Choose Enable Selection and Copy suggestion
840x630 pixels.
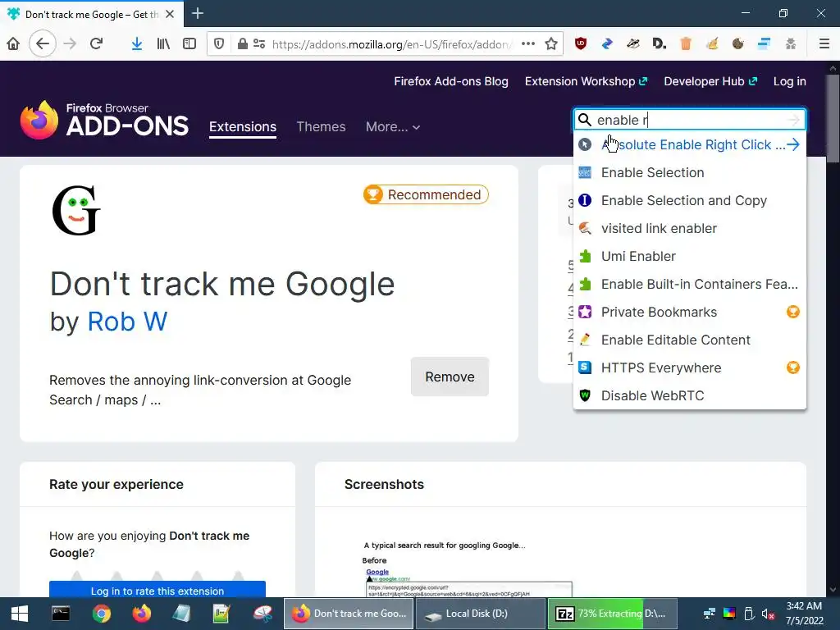[x=689, y=200]
